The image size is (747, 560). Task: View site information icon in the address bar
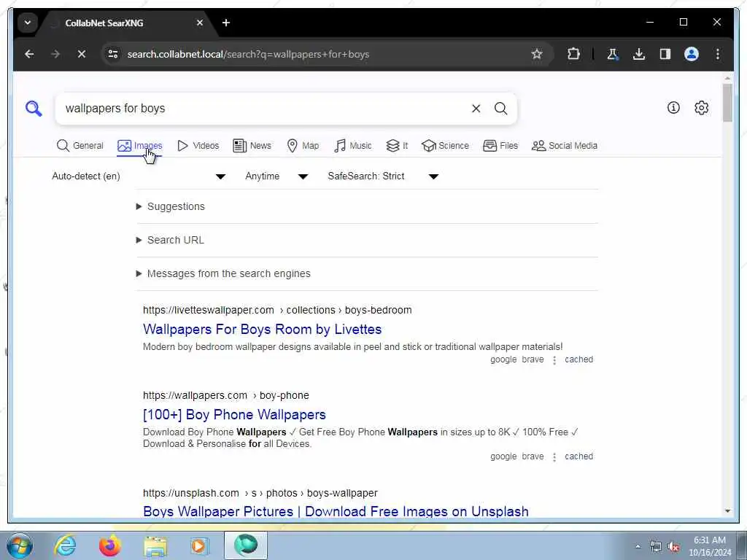click(x=113, y=54)
